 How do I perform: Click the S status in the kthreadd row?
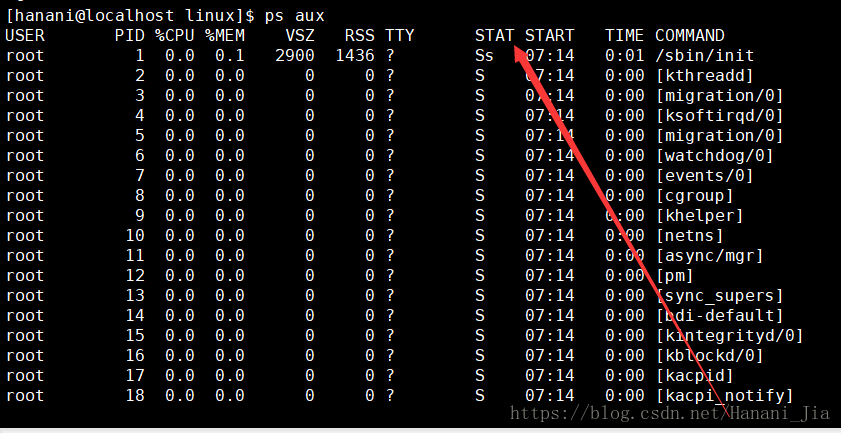click(x=479, y=76)
